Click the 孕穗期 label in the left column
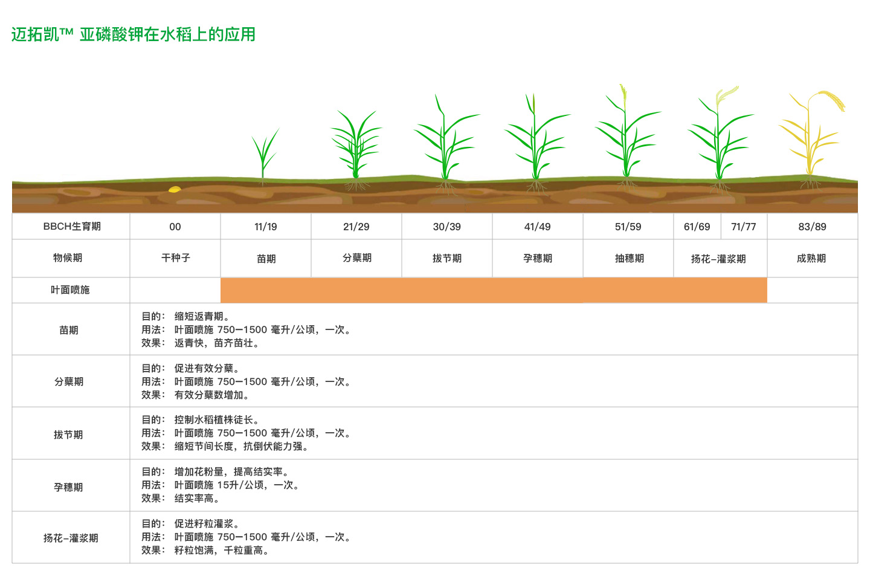The height and width of the screenshot is (588, 870). (x=68, y=487)
